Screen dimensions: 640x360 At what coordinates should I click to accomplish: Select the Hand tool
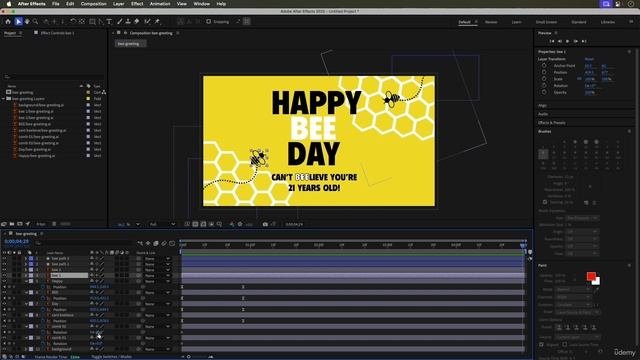click(27, 22)
